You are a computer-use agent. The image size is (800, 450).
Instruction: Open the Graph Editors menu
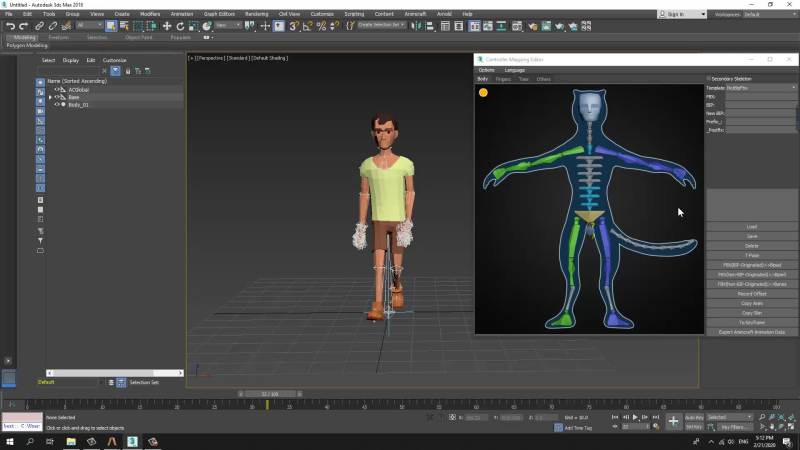(218, 14)
